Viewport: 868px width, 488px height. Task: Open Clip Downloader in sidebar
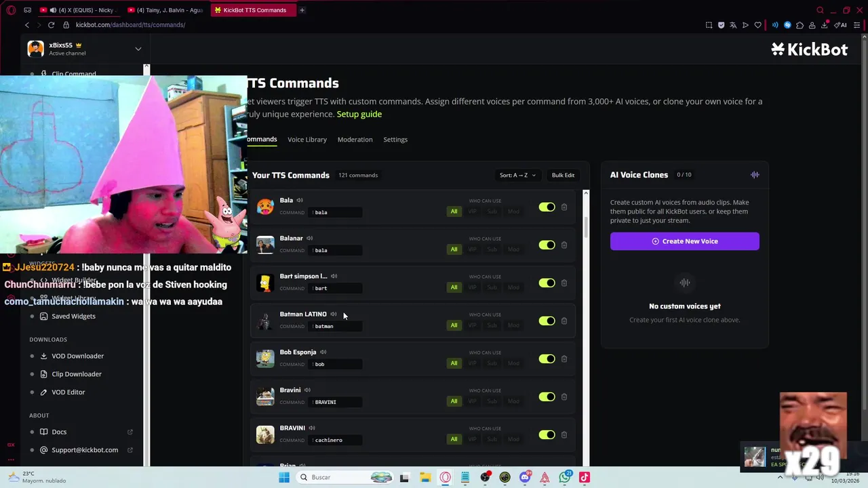coord(77,374)
